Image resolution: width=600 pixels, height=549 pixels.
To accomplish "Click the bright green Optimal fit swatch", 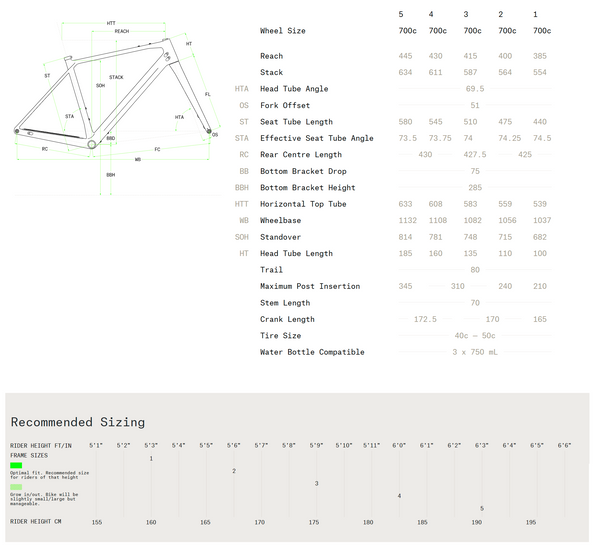I will (16, 466).
